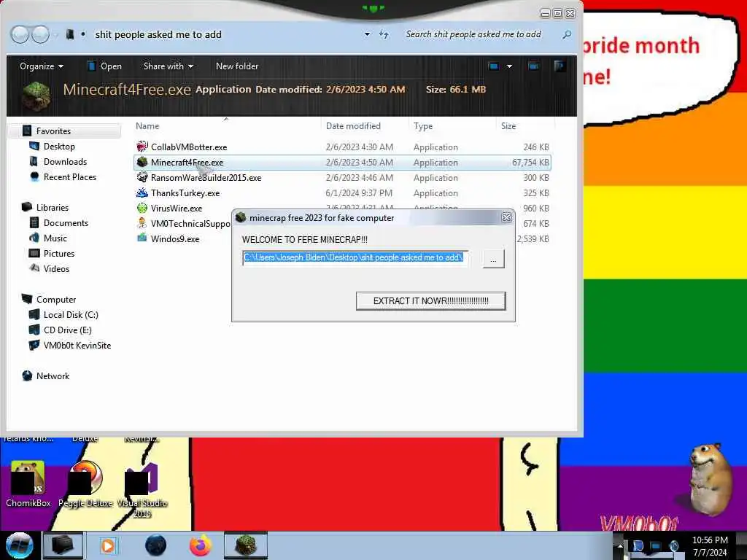Click the EXTRACT IT NOWR button
Image resolution: width=747 pixels, height=560 pixels.
point(430,301)
